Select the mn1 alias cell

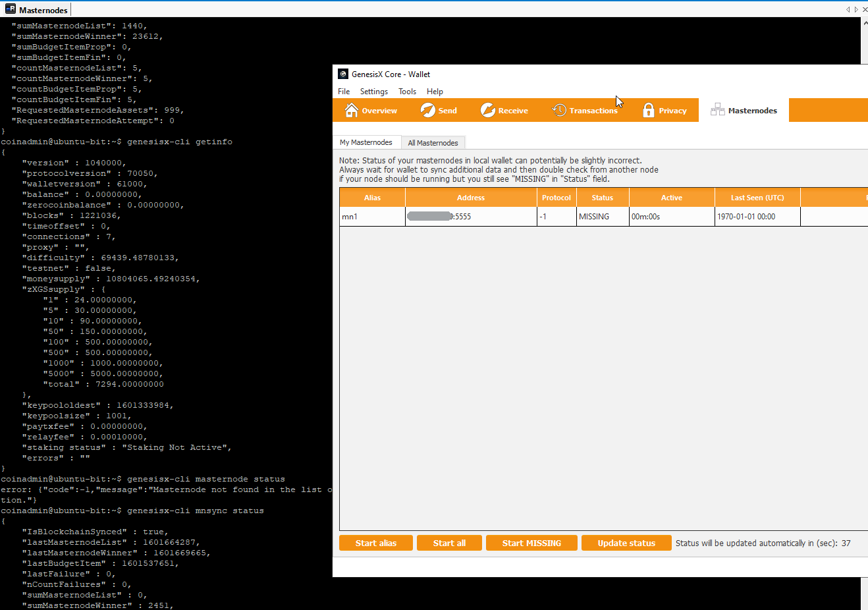coord(372,217)
